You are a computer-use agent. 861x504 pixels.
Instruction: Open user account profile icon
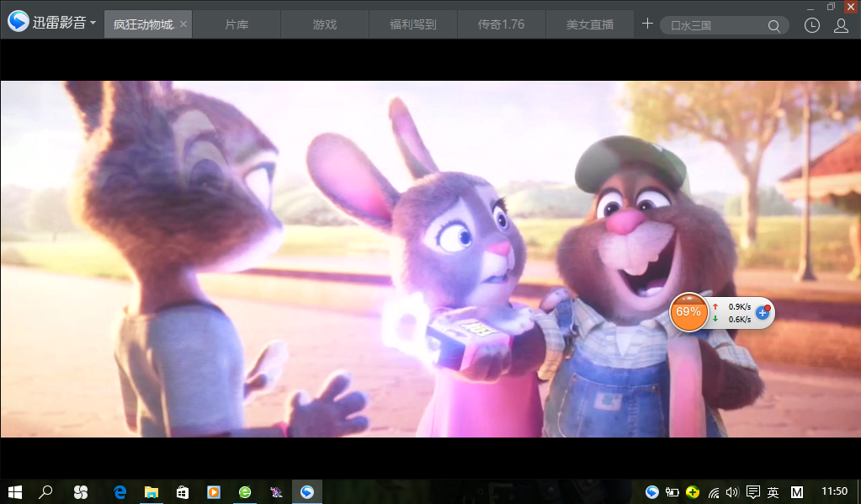[841, 25]
